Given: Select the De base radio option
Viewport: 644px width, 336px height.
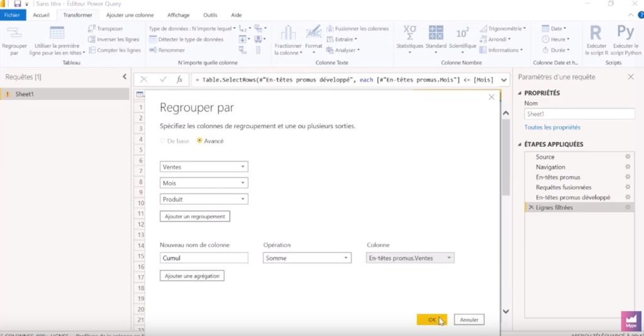Looking at the screenshot, I should click(163, 141).
